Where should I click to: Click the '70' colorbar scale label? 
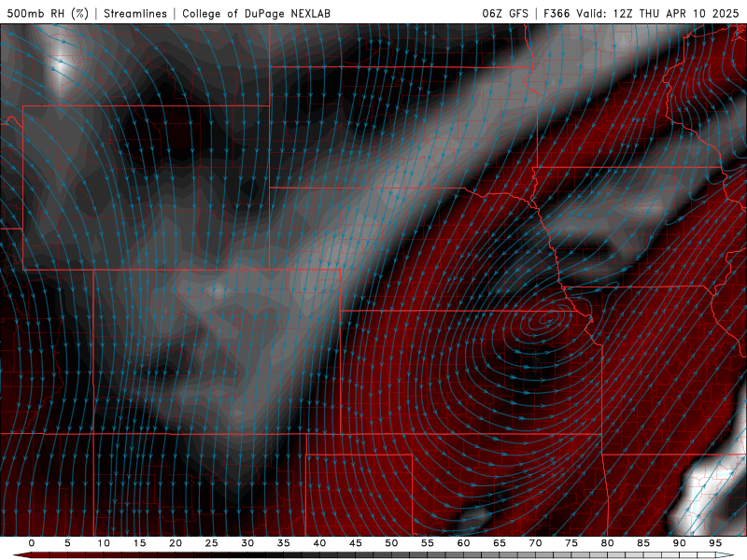point(535,543)
